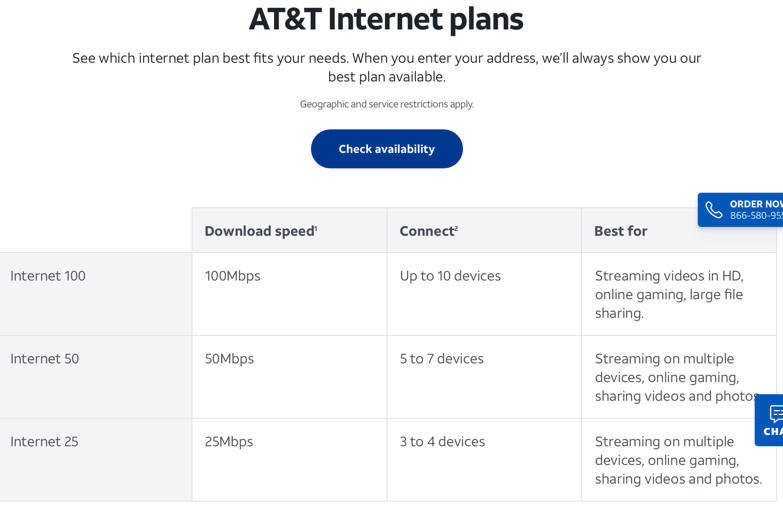Click the Up to 10 devices cell

click(450, 276)
